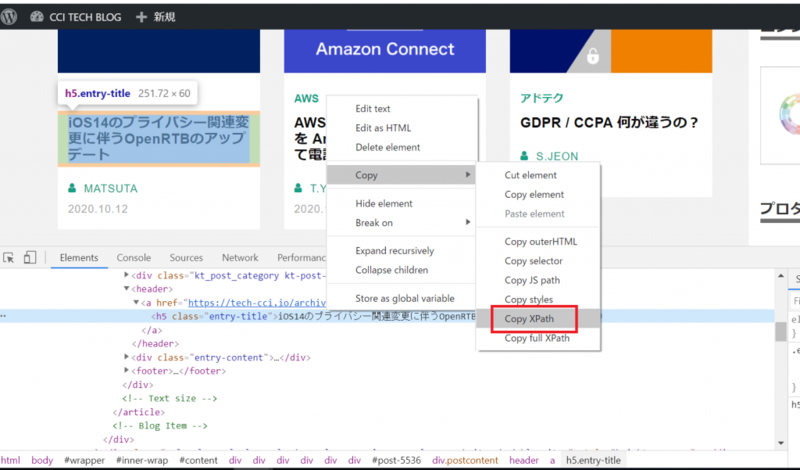The width and height of the screenshot is (800, 470).
Task: Choose Edit as HTML
Action: click(x=383, y=128)
